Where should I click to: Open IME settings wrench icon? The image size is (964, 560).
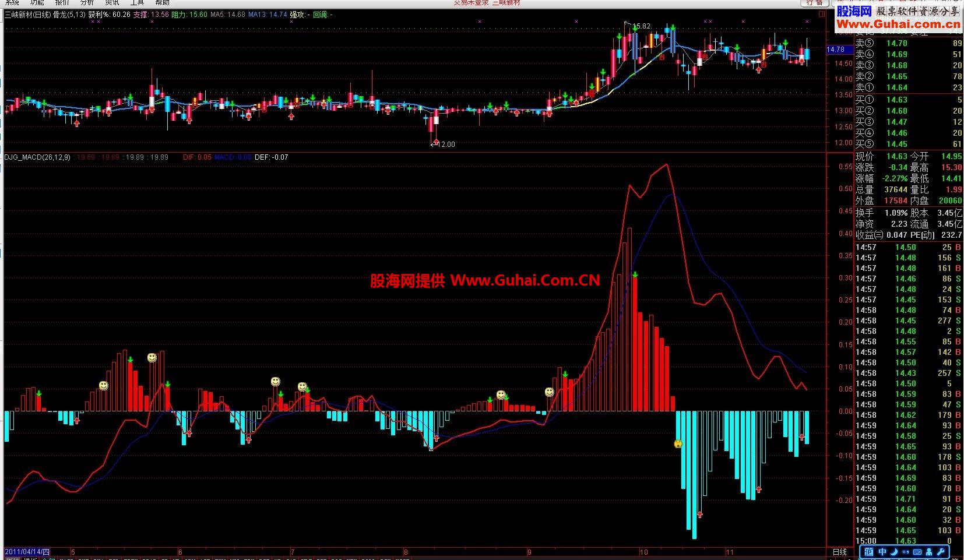pos(941,552)
